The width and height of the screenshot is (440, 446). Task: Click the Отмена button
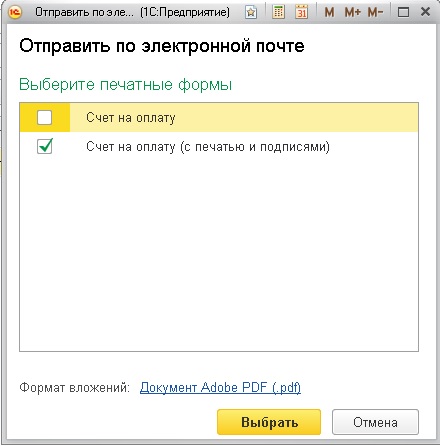pyautogui.click(x=375, y=422)
